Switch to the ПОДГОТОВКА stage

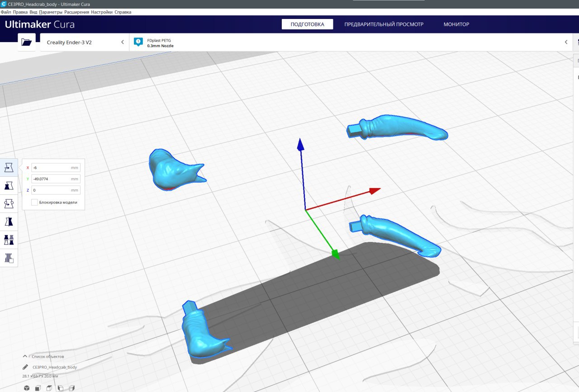[308, 24]
